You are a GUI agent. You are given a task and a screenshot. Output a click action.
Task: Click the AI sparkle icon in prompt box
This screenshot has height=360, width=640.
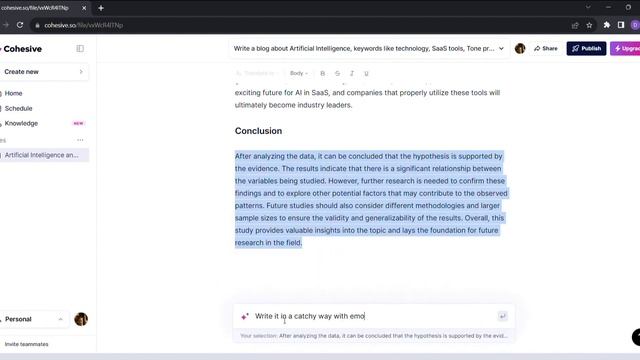(x=244, y=316)
